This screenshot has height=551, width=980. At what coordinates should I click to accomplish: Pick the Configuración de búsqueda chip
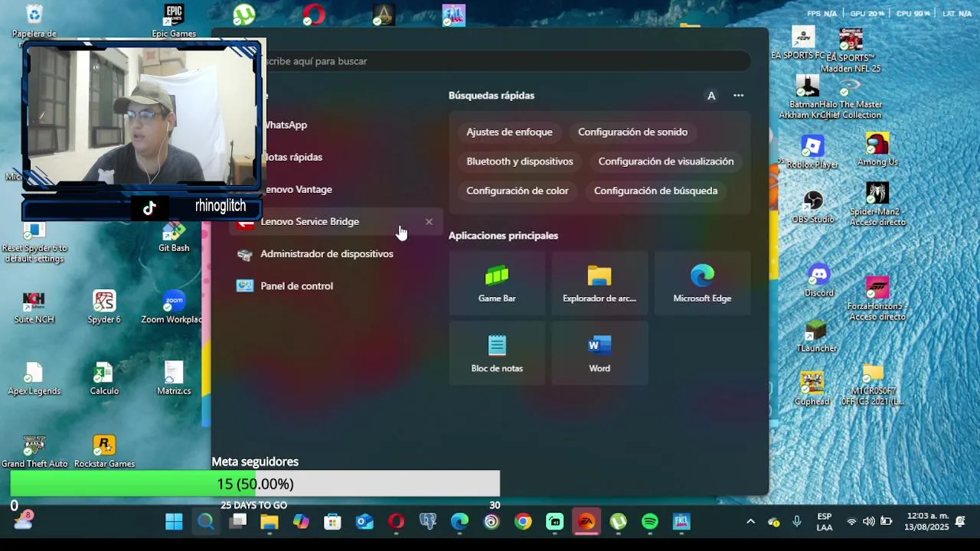click(x=656, y=191)
